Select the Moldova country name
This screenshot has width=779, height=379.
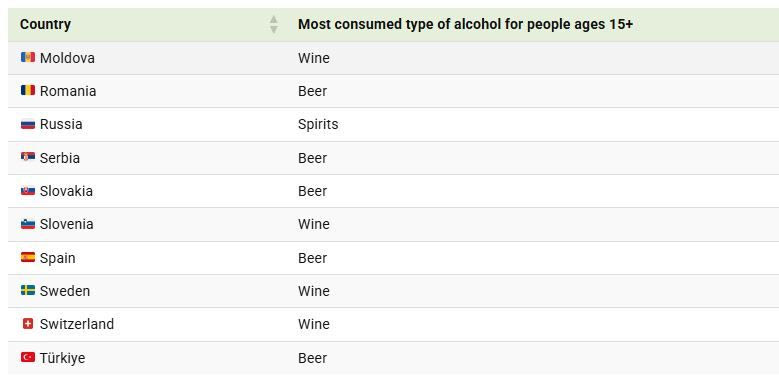67,58
